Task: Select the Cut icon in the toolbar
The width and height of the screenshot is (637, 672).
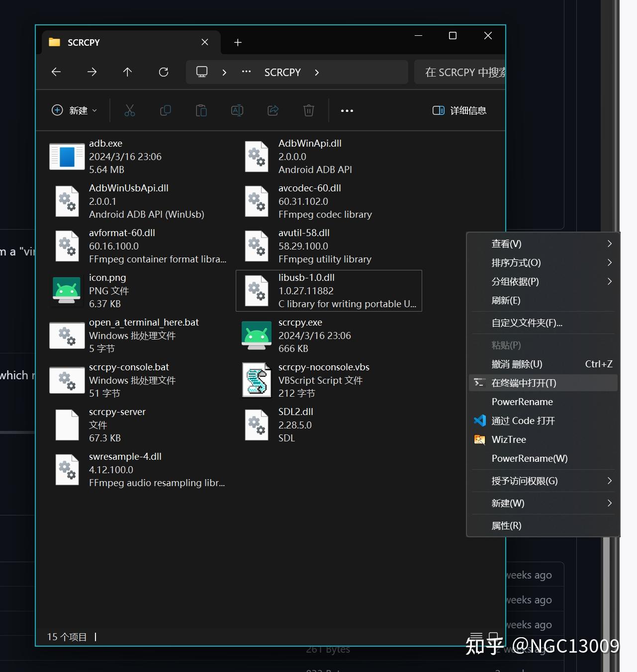Action: coord(129,110)
